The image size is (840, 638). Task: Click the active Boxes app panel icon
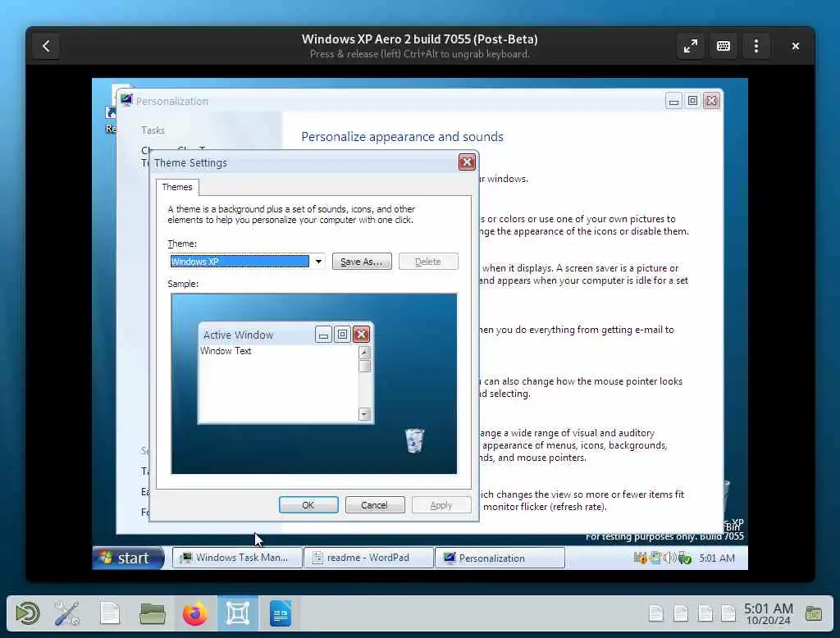click(x=238, y=613)
